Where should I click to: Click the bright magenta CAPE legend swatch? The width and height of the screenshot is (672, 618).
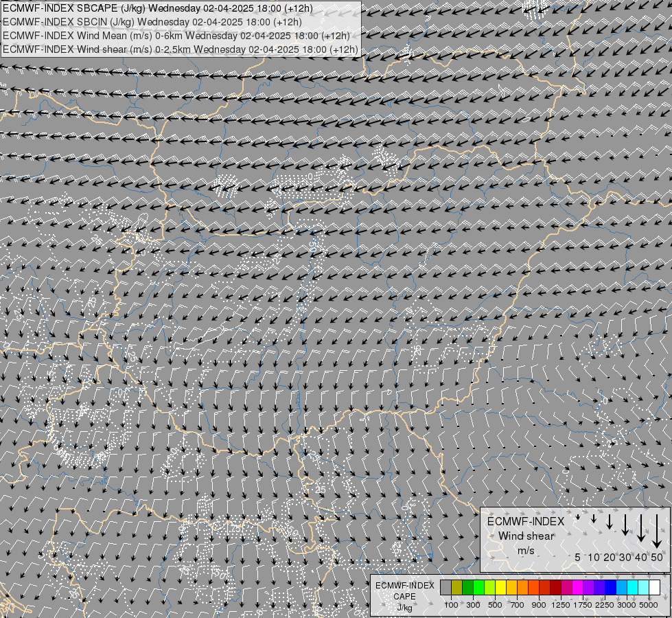coord(577,588)
